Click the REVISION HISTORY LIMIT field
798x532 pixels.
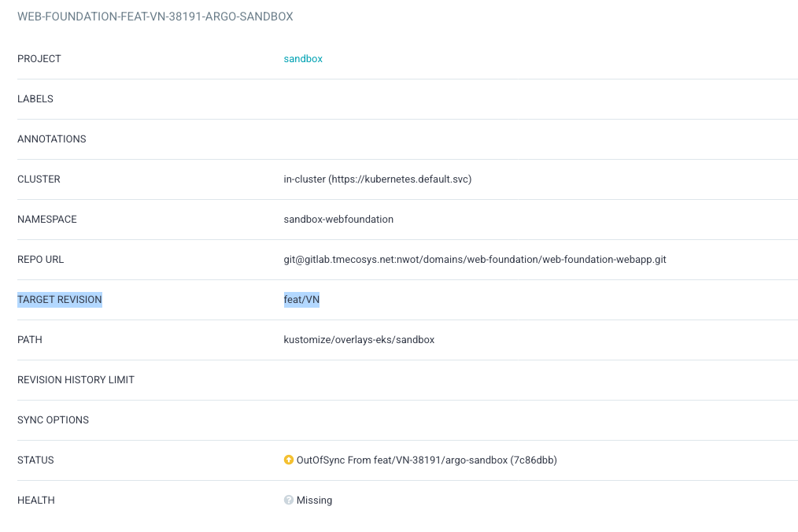393,379
